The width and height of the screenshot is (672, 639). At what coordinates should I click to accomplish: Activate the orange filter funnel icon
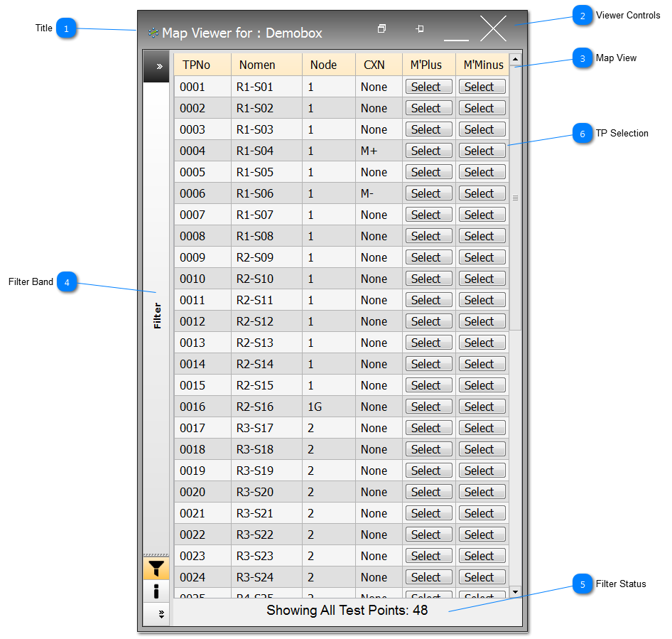tap(156, 568)
